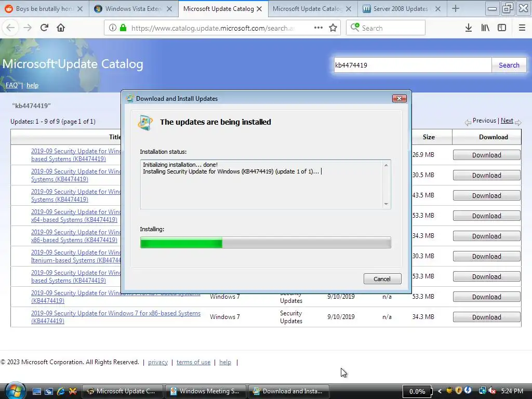Select the active Microsoft Update Catalog tab
The height and width of the screenshot is (399, 532).
point(219,9)
